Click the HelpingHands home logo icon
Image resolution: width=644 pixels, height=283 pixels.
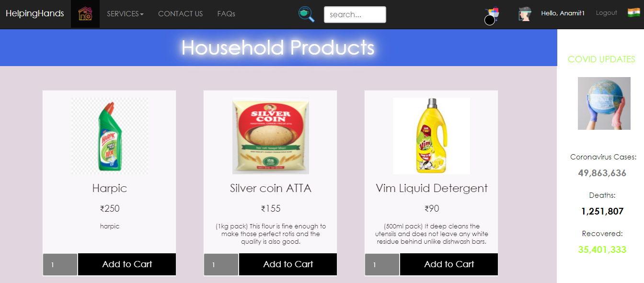[85, 14]
